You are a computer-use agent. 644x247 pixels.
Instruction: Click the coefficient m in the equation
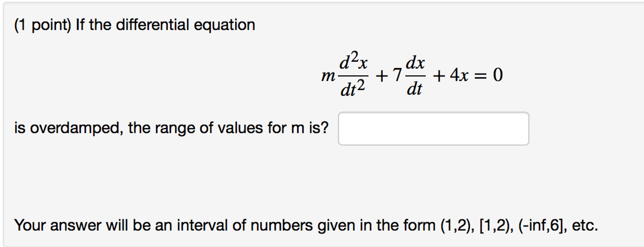(328, 76)
